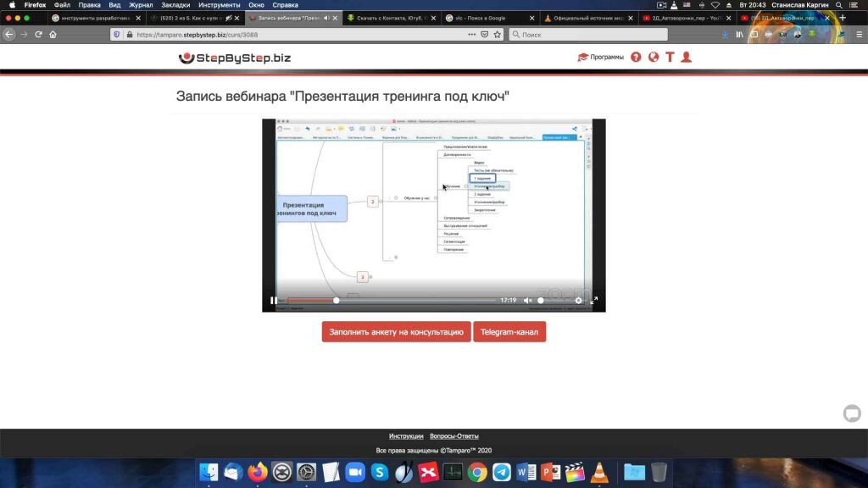
Task: Open the Инструменты menu
Action: point(220,5)
